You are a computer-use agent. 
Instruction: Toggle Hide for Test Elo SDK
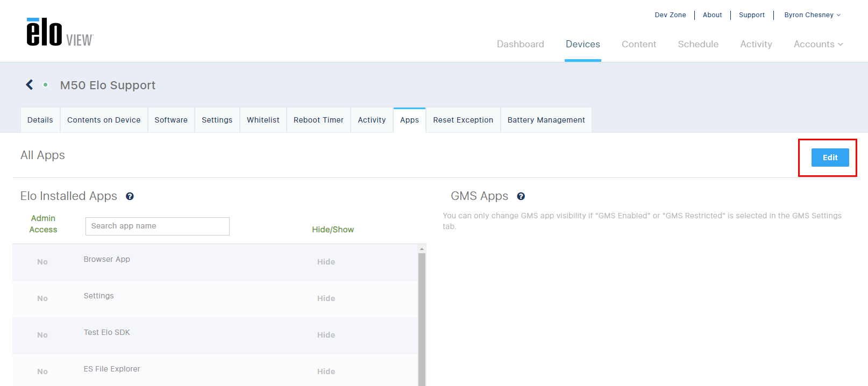[326, 335]
